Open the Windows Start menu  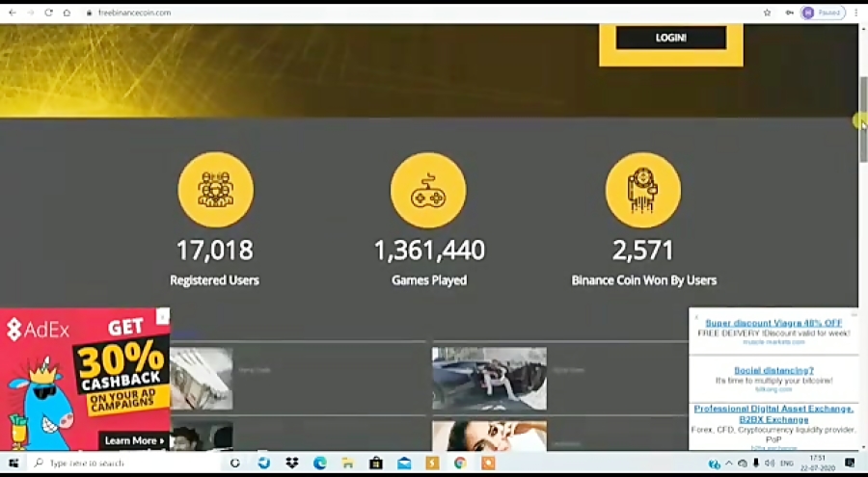click(x=14, y=464)
